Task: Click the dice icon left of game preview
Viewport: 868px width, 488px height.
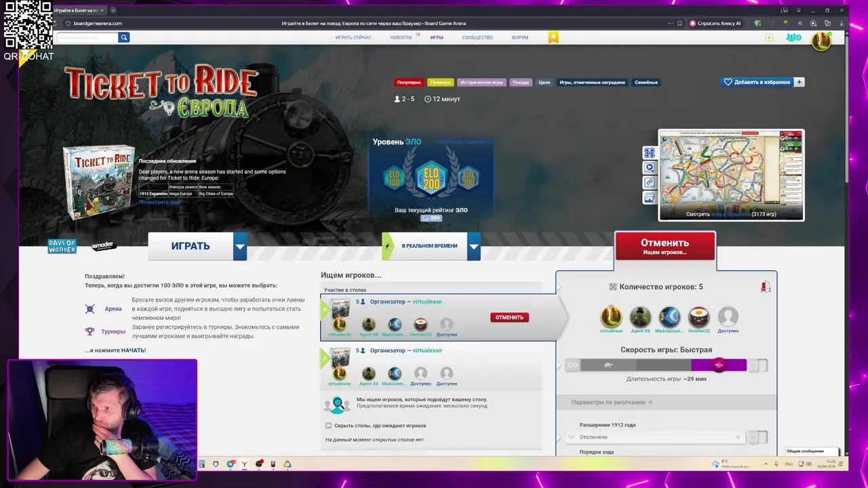Action: click(649, 153)
